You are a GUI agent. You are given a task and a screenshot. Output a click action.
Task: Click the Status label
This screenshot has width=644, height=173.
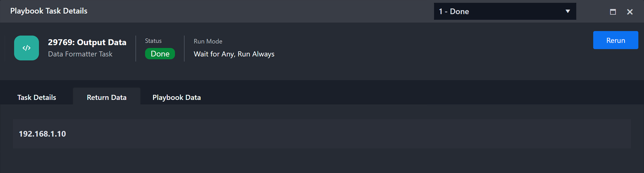tap(153, 41)
